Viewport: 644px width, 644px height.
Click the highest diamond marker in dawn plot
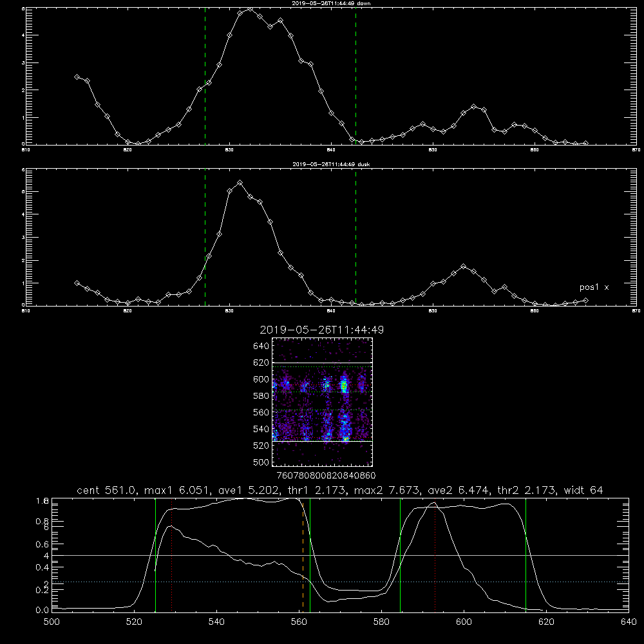click(x=250, y=9)
